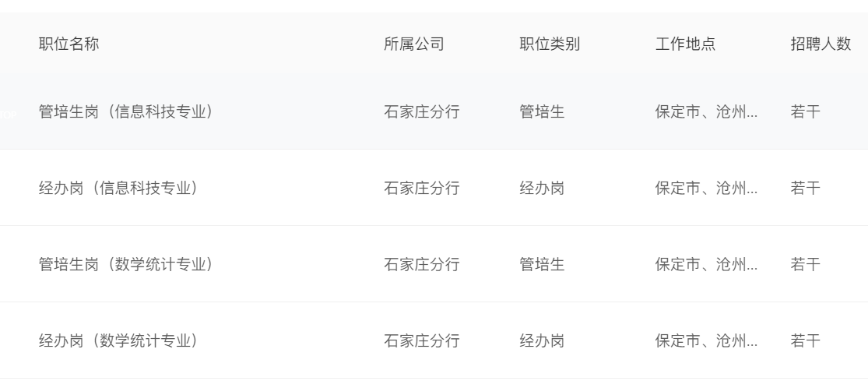This screenshot has width=868, height=388.
Task: Click 石家庄分行 in the 经办岗（信息科技专业）row
Action: [x=422, y=189]
